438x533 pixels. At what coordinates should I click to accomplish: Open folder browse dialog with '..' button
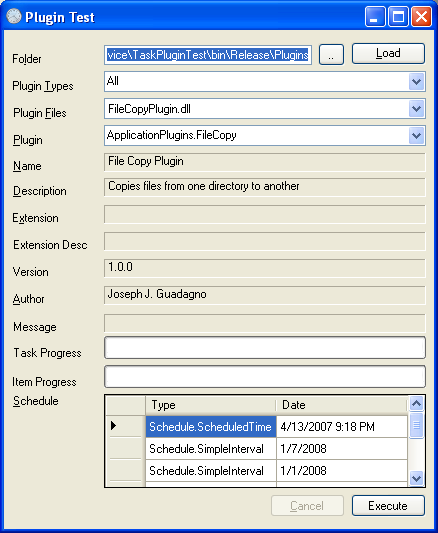coord(331,54)
